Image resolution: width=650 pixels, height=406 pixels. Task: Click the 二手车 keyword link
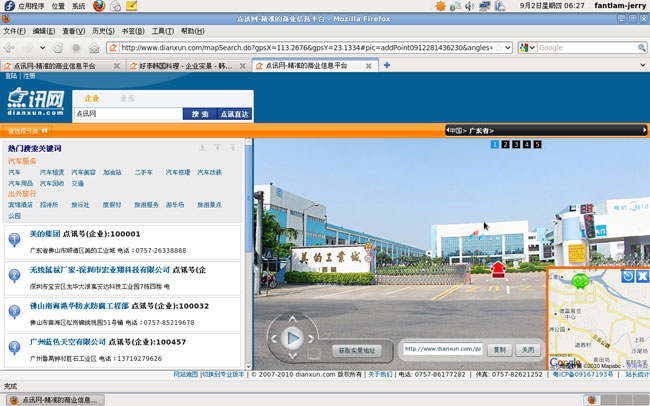click(143, 172)
